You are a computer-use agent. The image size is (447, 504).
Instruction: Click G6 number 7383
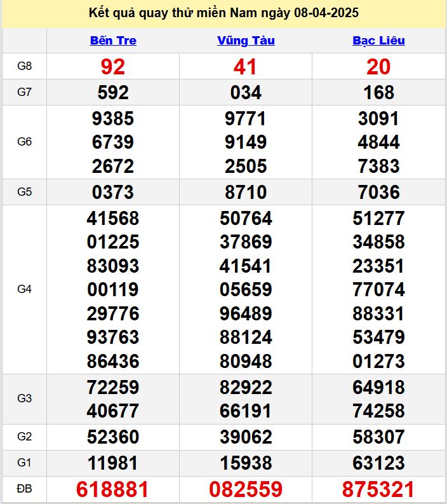tap(378, 166)
